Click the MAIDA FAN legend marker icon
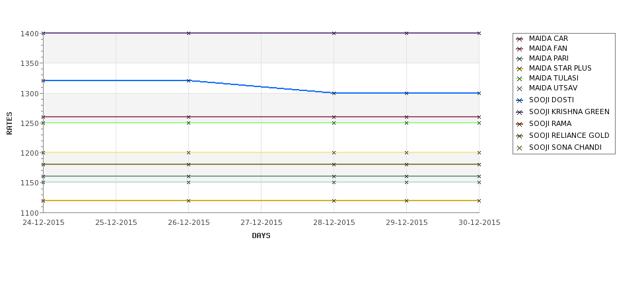Viewport: 644px width, 283px height. [520, 49]
